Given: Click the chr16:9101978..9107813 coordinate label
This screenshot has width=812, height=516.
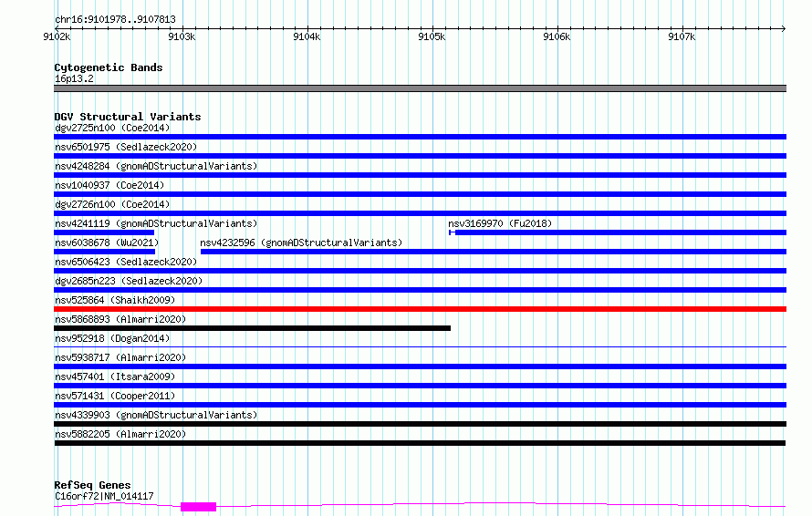Looking at the screenshot, I should click(x=115, y=19).
